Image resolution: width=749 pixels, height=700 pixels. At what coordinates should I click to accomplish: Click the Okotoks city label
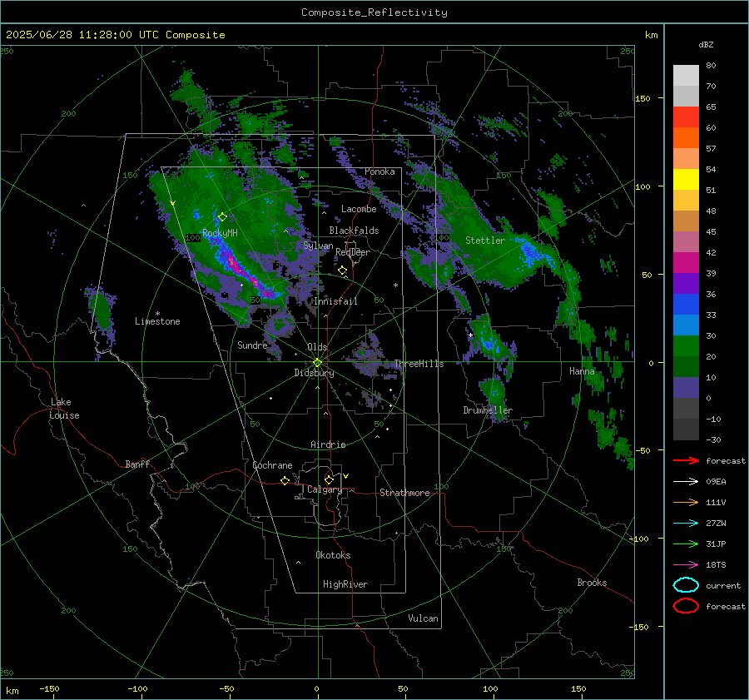click(333, 555)
